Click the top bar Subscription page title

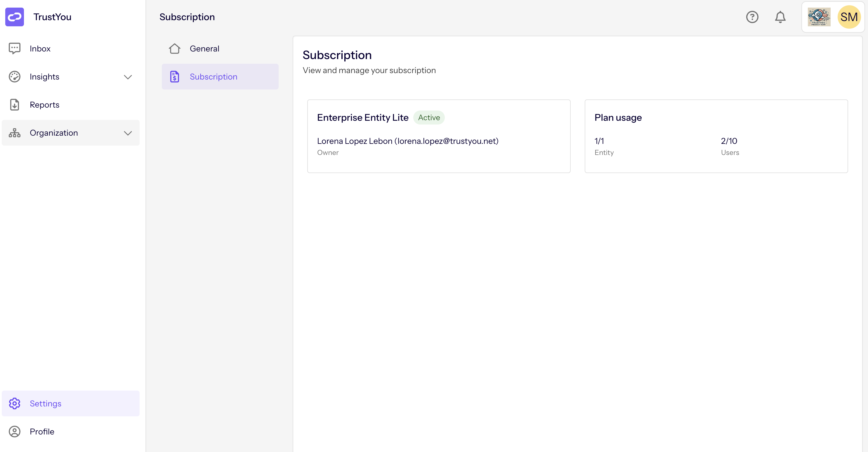(187, 17)
